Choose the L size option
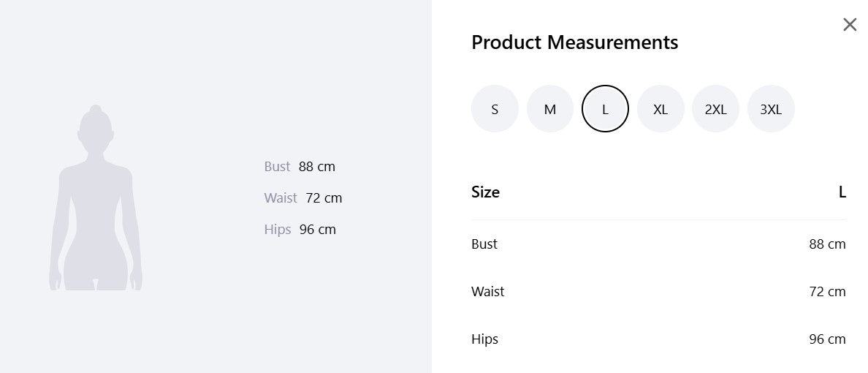The width and height of the screenshot is (868, 373). pyautogui.click(x=605, y=109)
